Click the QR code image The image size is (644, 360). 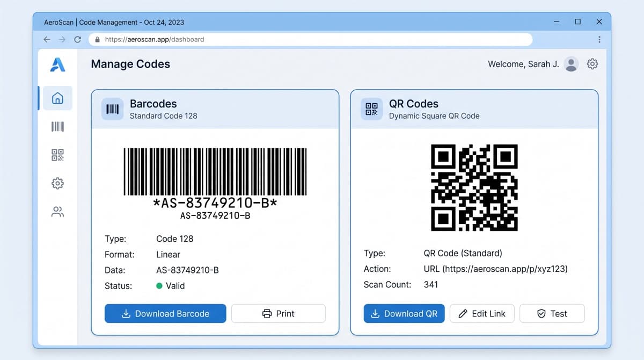tap(474, 188)
